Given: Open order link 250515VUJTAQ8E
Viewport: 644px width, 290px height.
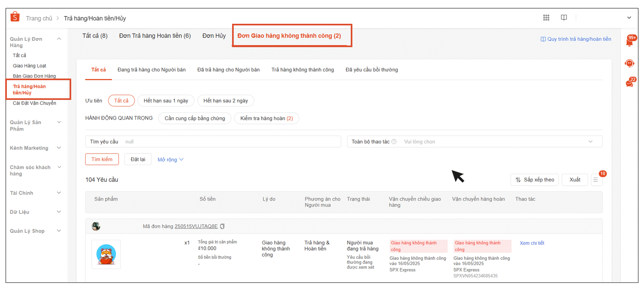Looking at the screenshot, I should click(x=196, y=226).
